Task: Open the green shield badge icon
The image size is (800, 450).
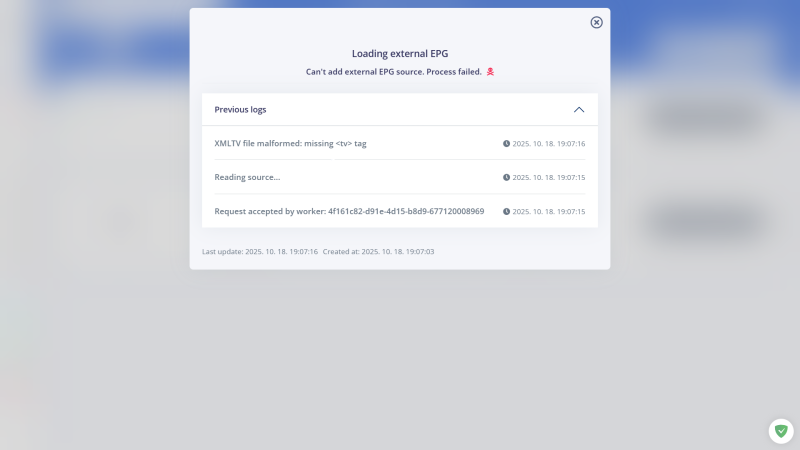Action: (781, 431)
